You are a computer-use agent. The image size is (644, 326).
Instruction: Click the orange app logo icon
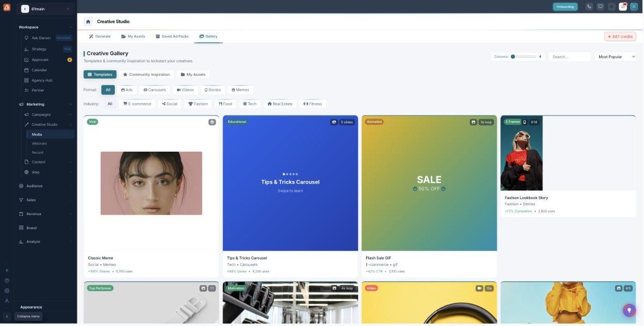7,7
